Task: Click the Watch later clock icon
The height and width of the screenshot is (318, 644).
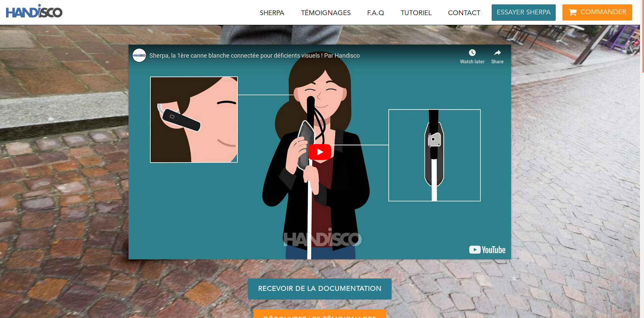Action: coord(472,53)
